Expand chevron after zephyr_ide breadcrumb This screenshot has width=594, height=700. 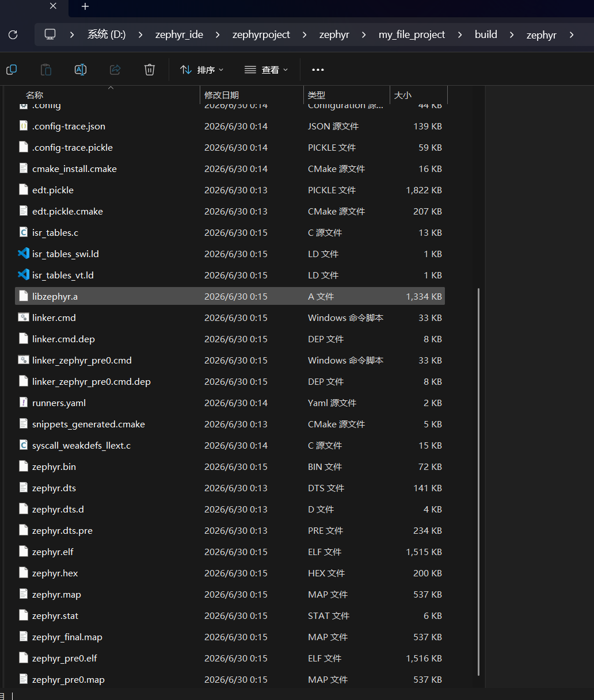coord(218,35)
